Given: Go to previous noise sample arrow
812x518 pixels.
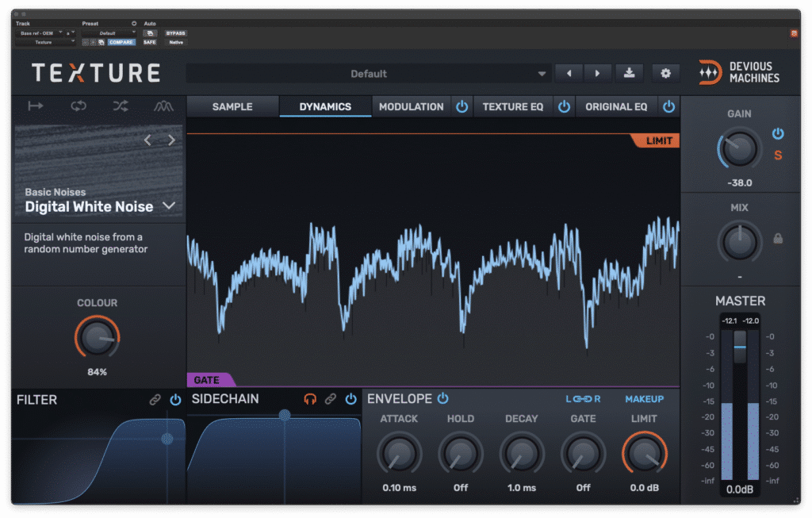Looking at the screenshot, I should tap(147, 140).
